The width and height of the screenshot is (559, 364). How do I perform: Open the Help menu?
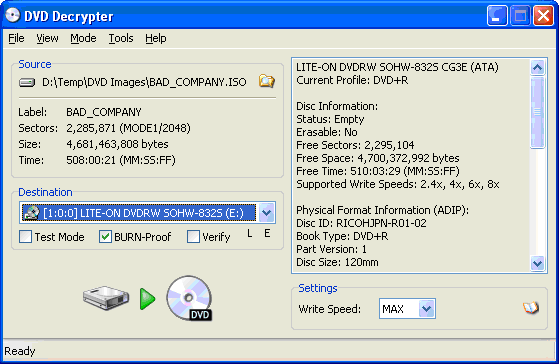(x=155, y=38)
